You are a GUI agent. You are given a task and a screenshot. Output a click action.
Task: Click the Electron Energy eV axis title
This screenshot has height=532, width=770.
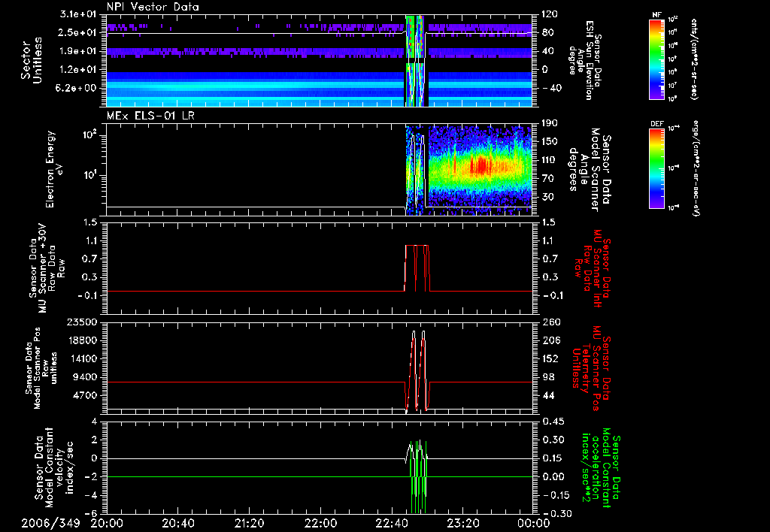(54, 169)
